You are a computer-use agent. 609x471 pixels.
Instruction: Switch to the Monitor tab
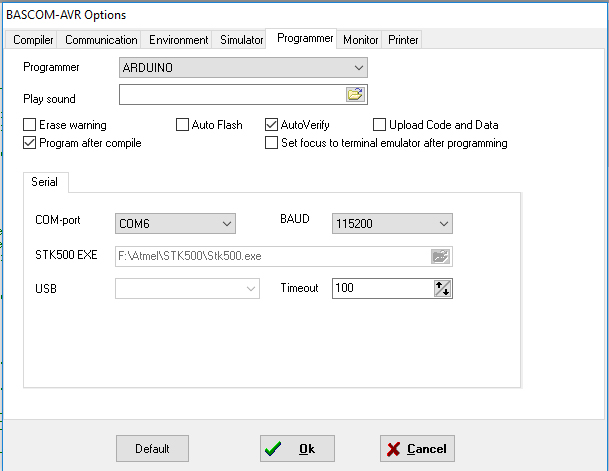click(x=360, y=40)
